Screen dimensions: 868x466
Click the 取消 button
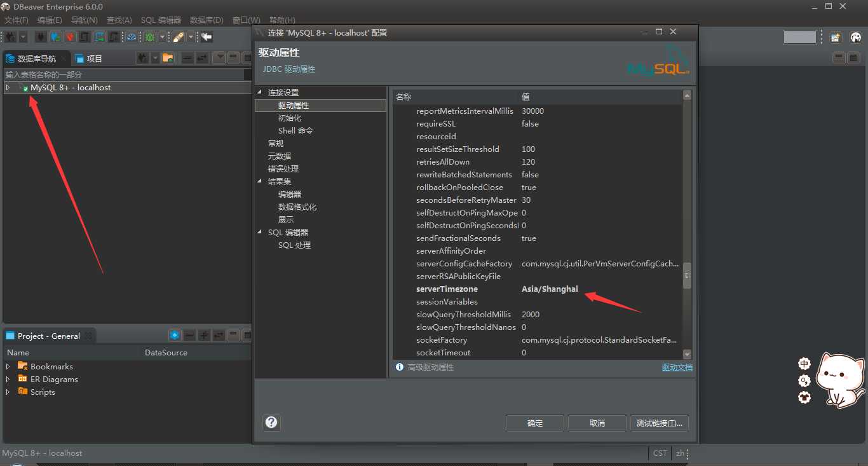click(597, 423)
